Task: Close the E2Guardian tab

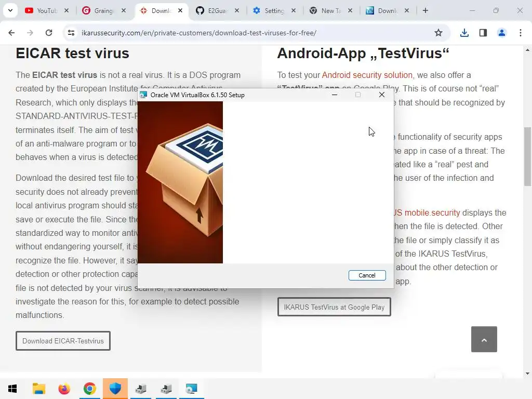Action: point(237,10)
